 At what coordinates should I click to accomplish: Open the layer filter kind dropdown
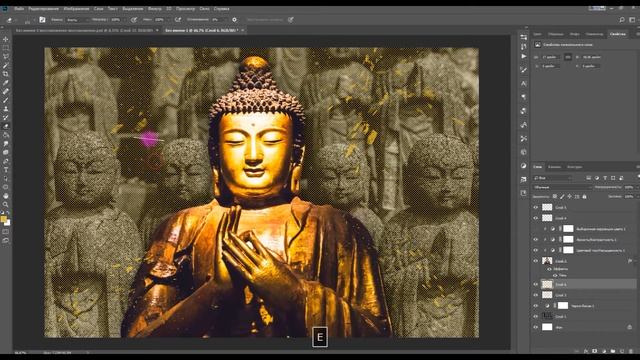coord(553,178)
